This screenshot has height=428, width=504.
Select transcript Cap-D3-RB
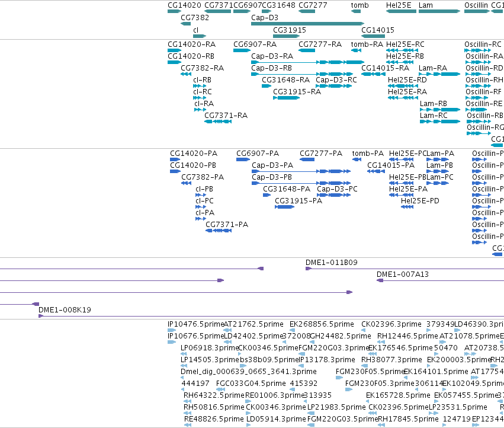coord(302,74)
